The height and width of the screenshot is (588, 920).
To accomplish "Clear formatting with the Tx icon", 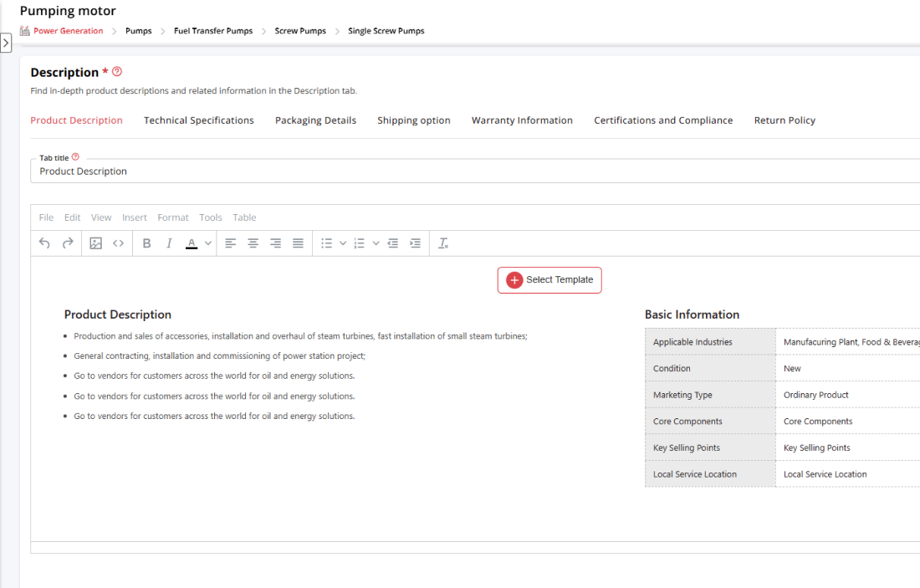I will [x=443, y=243].
